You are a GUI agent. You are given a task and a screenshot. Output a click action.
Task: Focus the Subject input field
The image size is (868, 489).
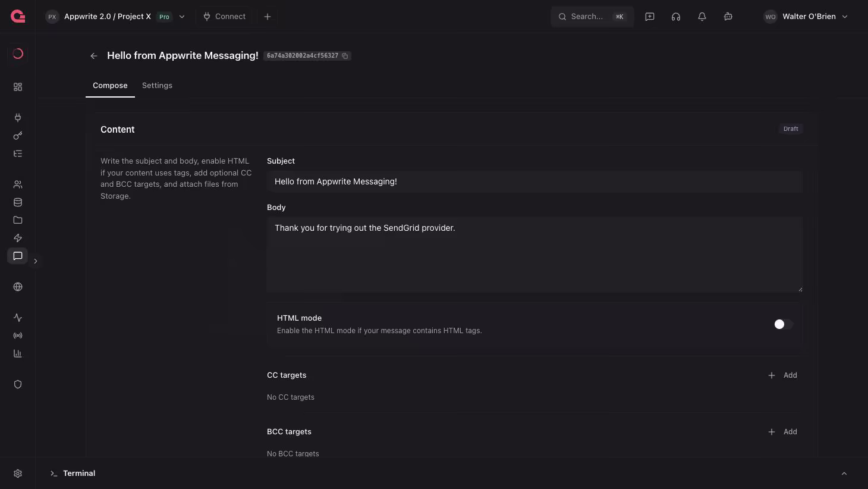click(534, 181)
